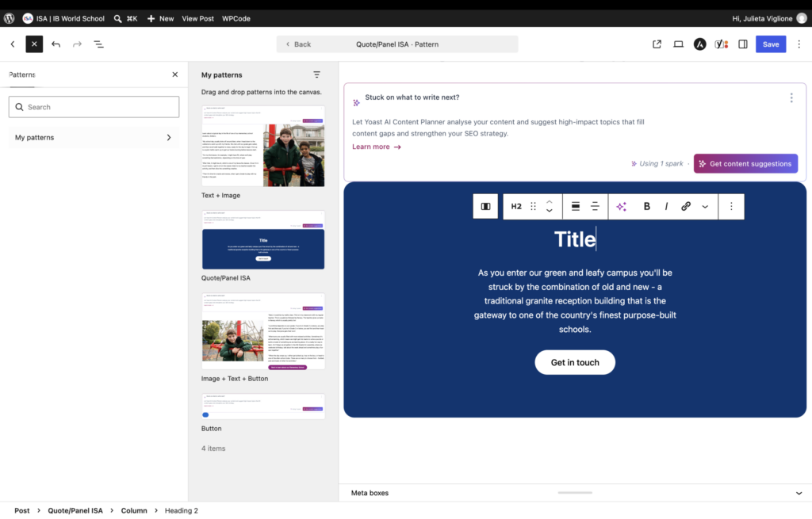812x519 pixels.
Task: Open the heading block options menu
Action: coord(731,207)
